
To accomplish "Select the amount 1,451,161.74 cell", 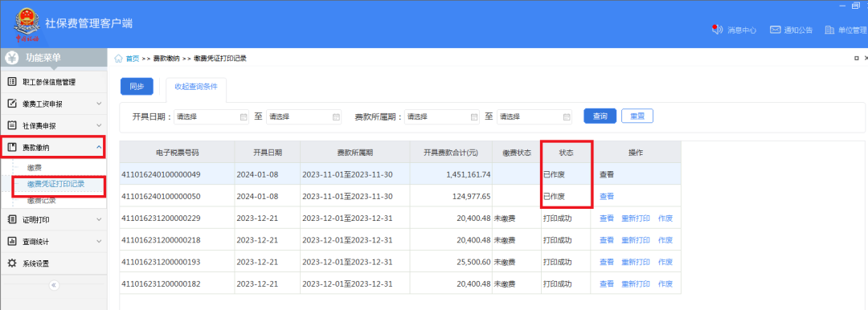I will coord(451,174).
